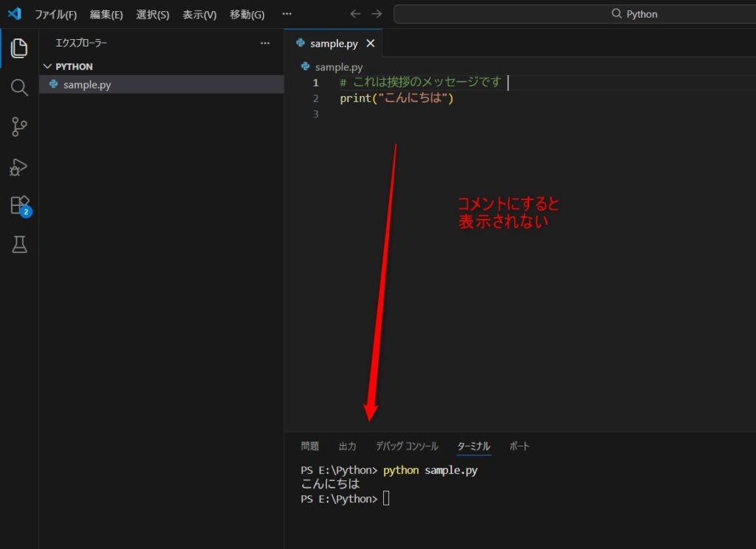The width and height of the screenshot is (756, 549).
Task: Click the breadcrumb showing sample.py
Action: point(332,66)
